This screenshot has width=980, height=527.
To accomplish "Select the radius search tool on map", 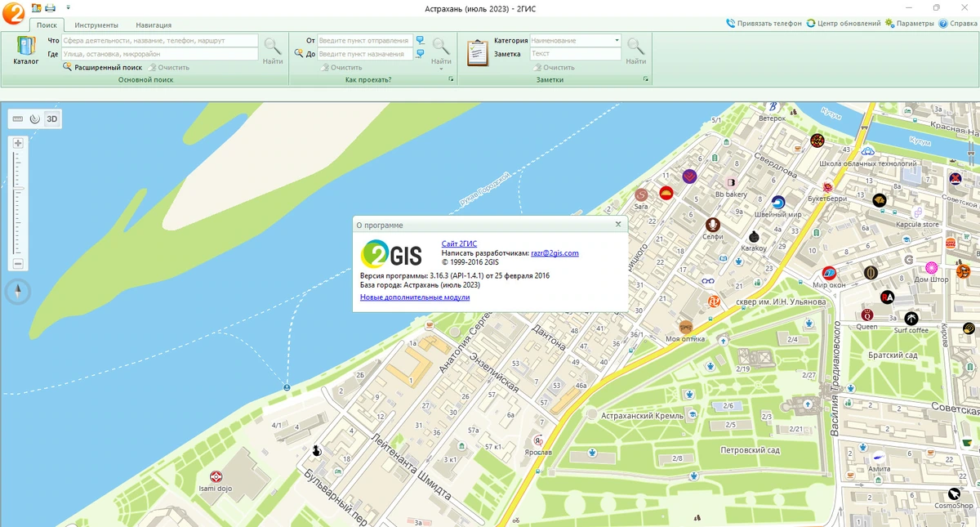I will 34,119.
